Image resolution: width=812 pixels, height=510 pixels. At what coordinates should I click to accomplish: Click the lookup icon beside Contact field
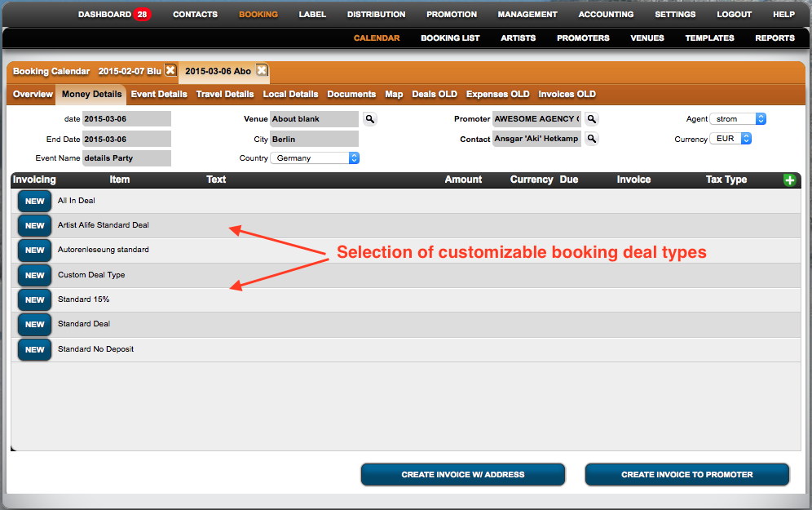coord(592,139)
